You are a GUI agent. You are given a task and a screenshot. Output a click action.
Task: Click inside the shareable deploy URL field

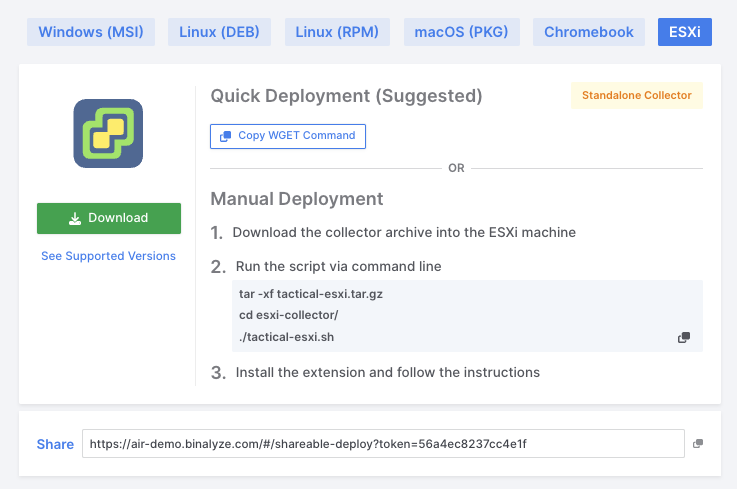(x=383, y=443)
